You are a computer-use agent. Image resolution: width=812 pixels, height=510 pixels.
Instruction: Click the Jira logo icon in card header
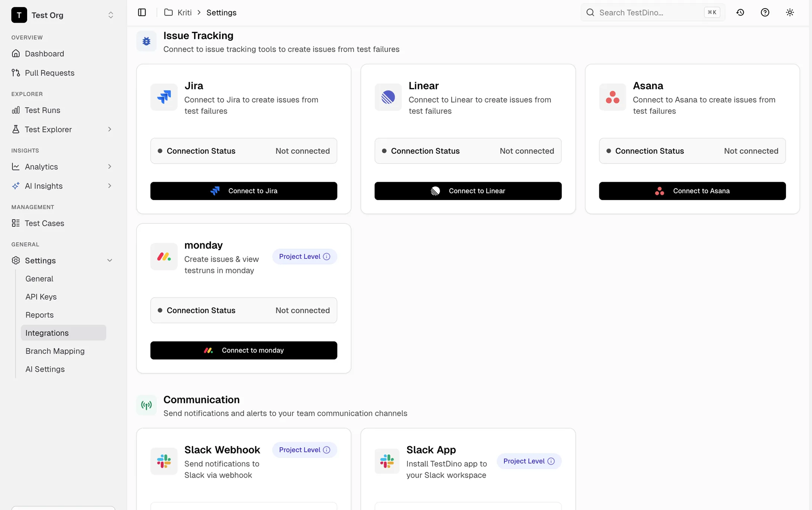[x=164, y=97]
